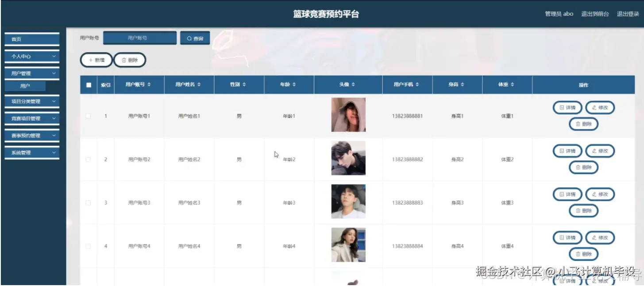
Task: Click phone number 13823888883
Action: point(407,203)
